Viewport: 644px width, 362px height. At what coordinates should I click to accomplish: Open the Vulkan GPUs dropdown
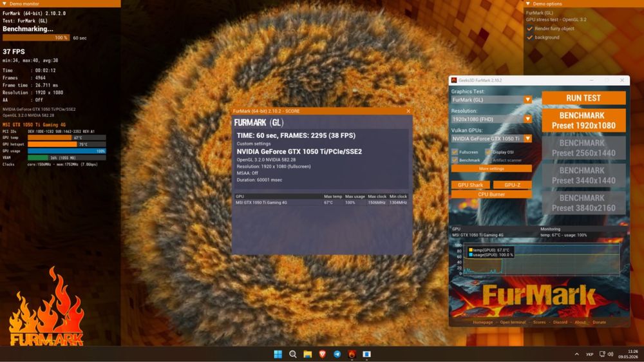pyautogui.click(x=491, y=139)
